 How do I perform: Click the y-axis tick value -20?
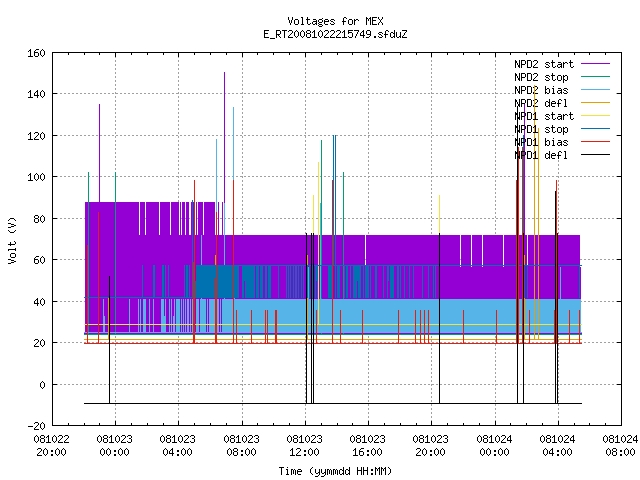click(36, 426)
